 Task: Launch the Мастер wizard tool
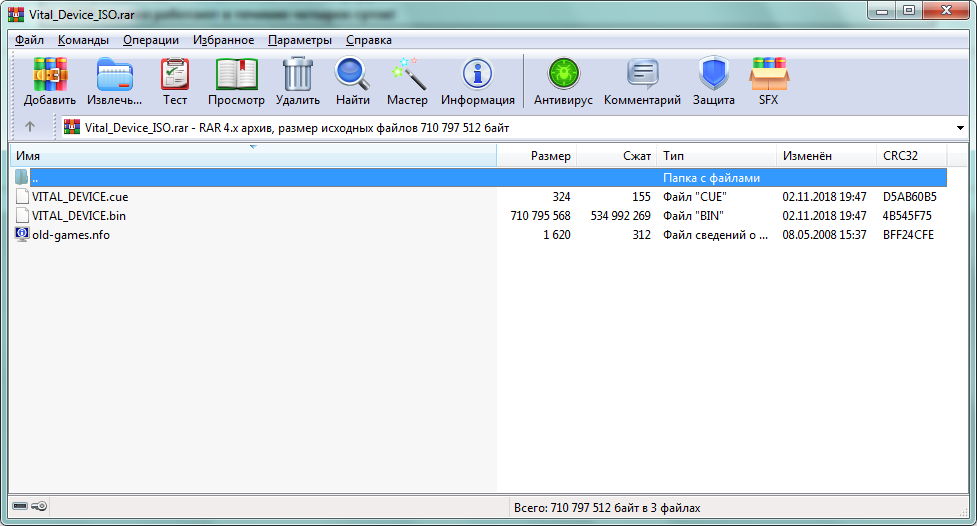pos(407,74)
